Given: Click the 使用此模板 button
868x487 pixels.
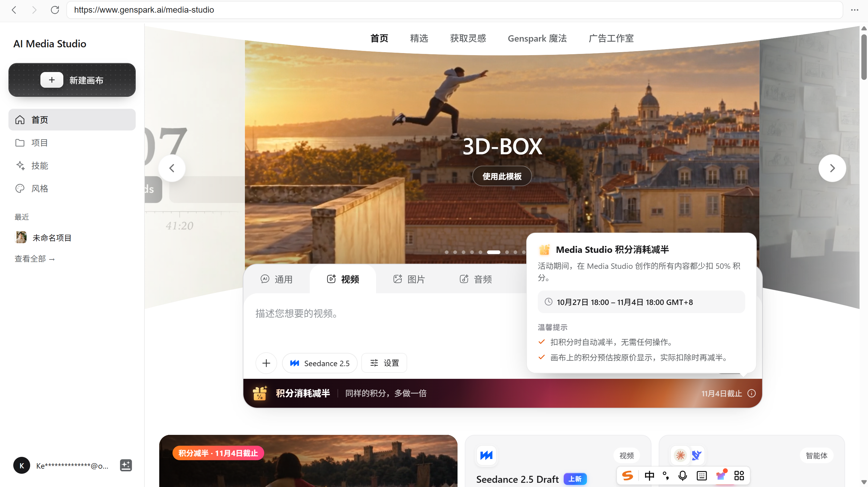Looking at the screenshot, I should (x=502, y=176).
